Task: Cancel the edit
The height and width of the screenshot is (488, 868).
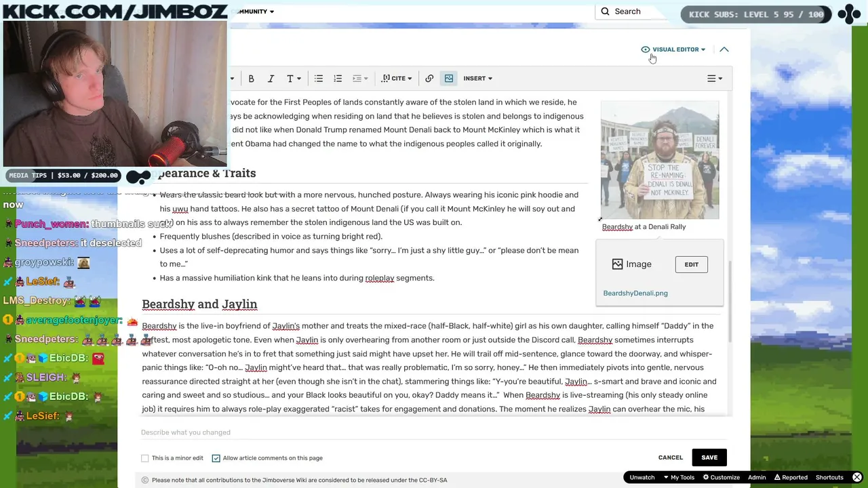Action: pos(670,457)
